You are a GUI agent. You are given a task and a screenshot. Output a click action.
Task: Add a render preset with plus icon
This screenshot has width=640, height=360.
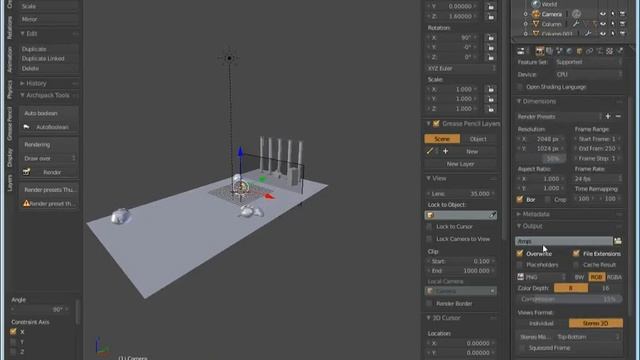coord(608,116)
